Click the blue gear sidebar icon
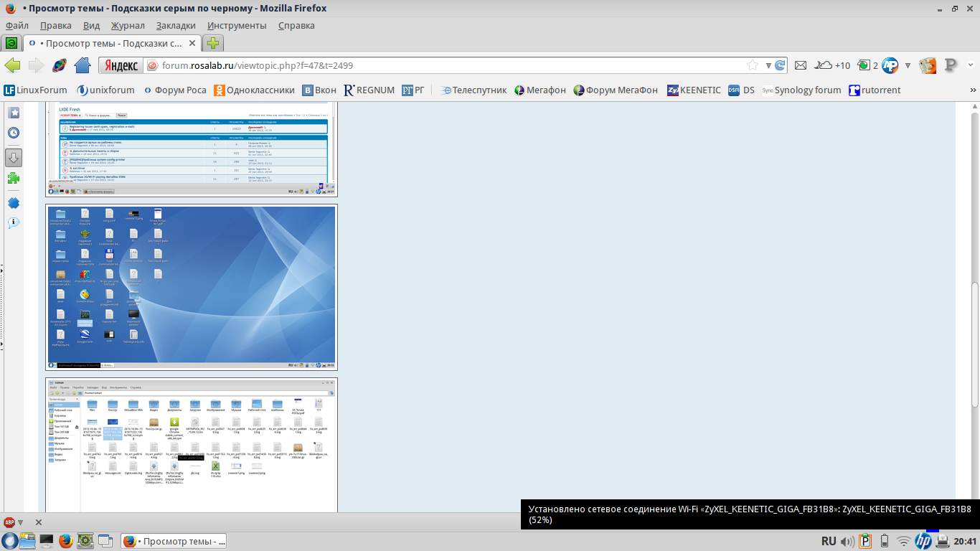This screenshot has height=551, width=980. coord(14,203)
